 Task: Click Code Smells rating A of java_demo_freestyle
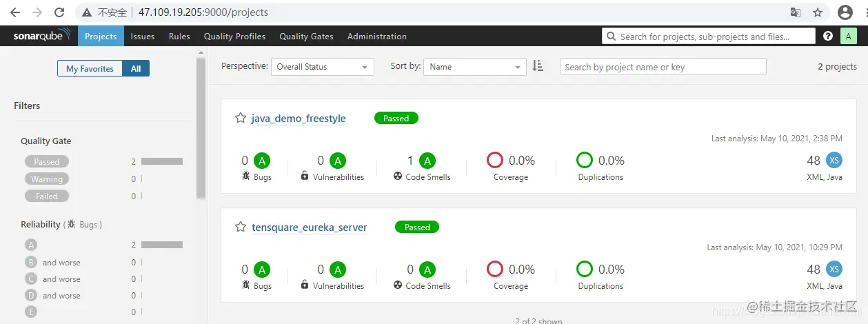pyautogui.click(x=427, y=161)
